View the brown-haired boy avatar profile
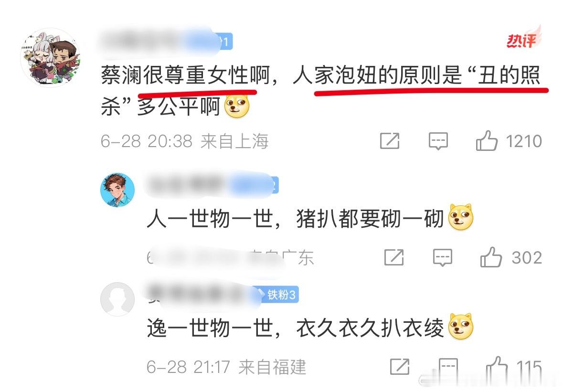Viewport: 563px width, 392px height. 117,190
